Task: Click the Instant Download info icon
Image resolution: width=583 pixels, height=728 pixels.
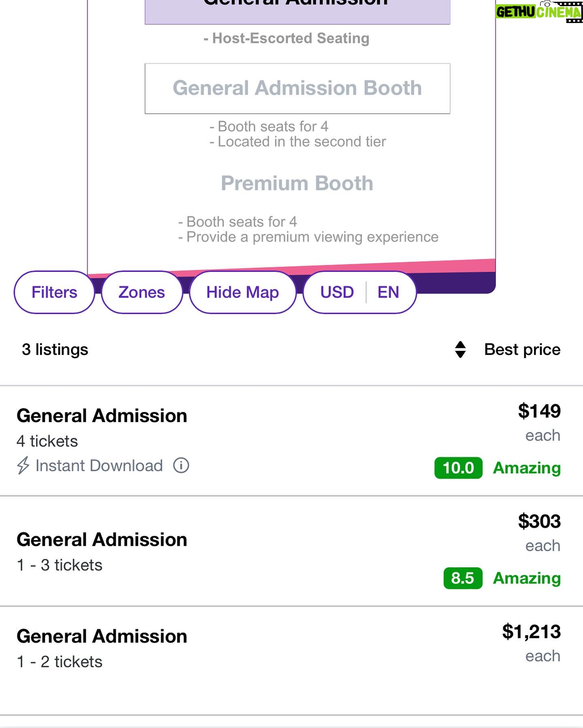Action: coord(181,465)
